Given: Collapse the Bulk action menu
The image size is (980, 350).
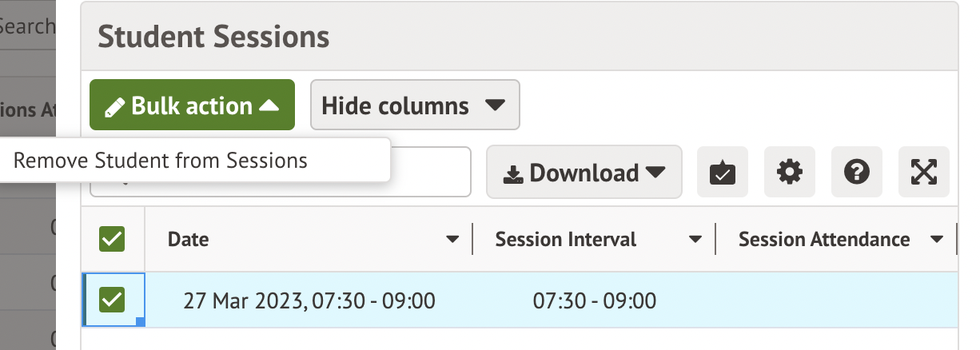Looking at the screenshot, I should (192, 105).
